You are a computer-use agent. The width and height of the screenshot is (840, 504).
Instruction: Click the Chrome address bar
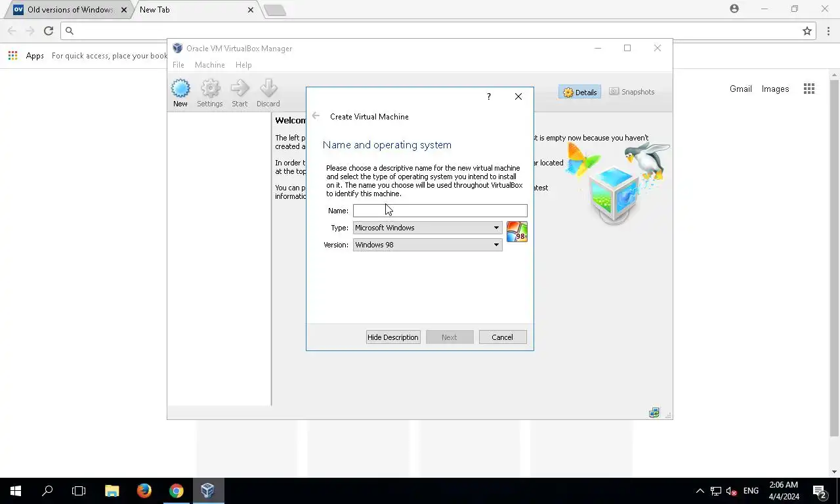coord(438,31)
